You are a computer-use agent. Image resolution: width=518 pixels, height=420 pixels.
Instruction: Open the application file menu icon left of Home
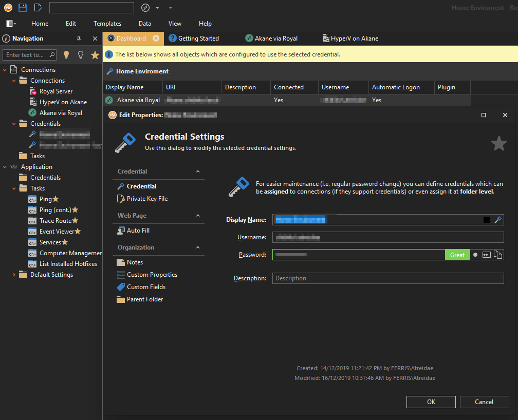pyautogui.click(x=11, y=24)
